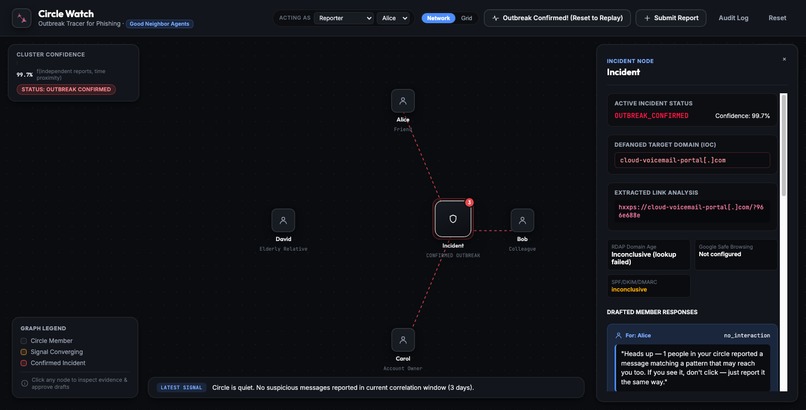This screenshot has height=410, width=806.
Task: Click the Signal Converging legend swatch
Action: [x=24, y=352]
